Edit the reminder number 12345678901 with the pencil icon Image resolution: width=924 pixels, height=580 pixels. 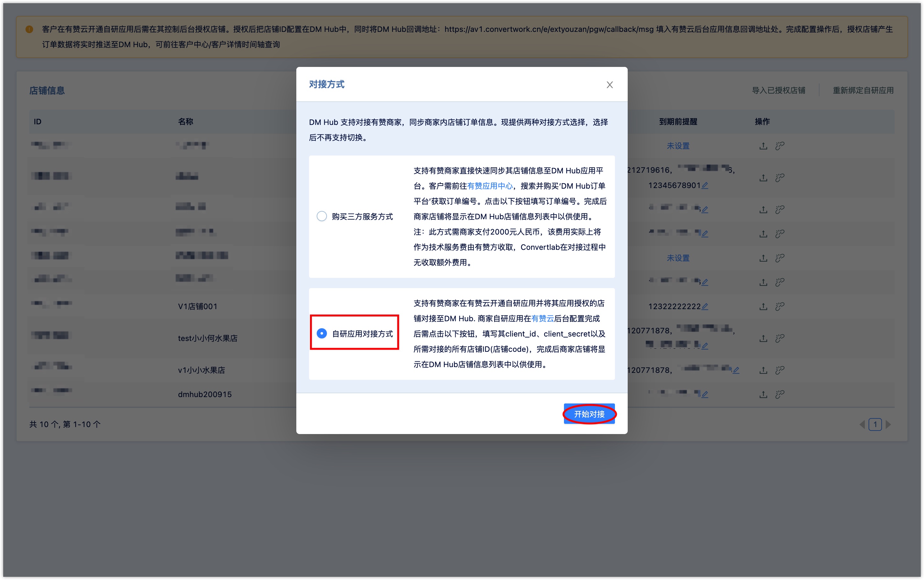pos(705,186)
